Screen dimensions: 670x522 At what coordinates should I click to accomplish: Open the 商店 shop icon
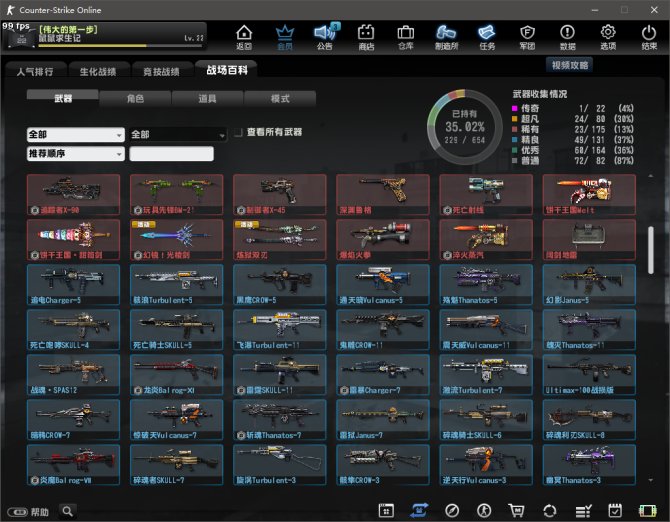[x=366, y=37]
